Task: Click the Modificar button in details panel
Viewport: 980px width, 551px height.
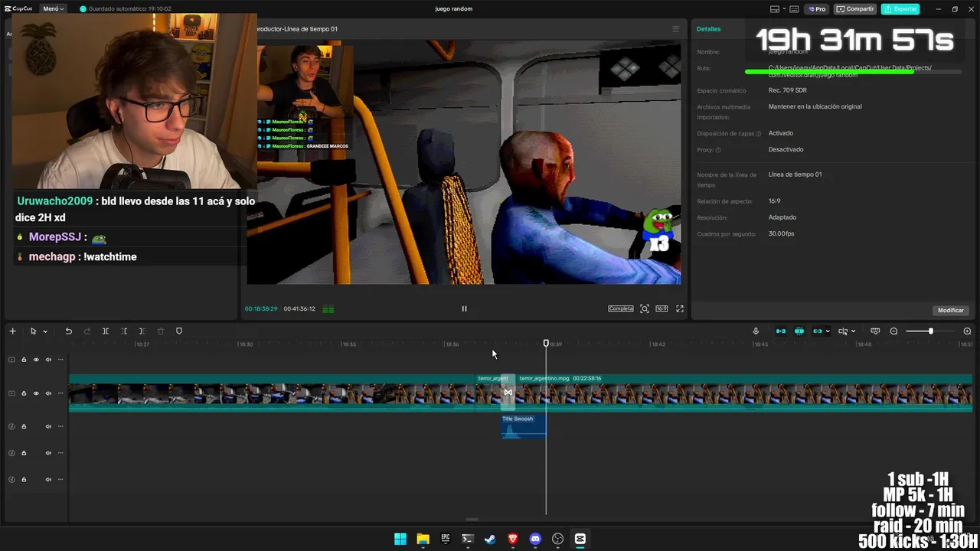Action: pyautogui.click(x=951, y=310)
